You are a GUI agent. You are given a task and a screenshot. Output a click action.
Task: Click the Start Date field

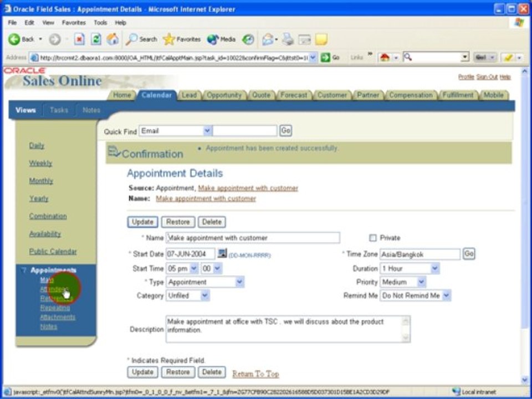(190, 254)
